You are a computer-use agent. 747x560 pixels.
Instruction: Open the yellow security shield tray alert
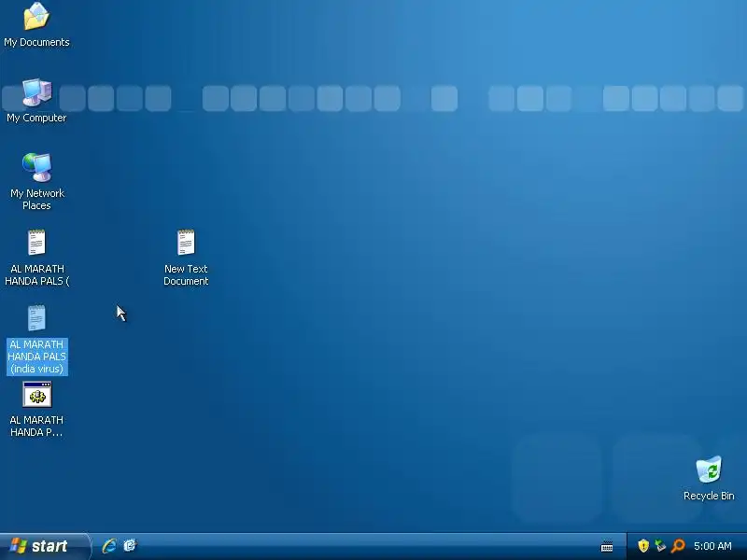click(x=643, y=546)
